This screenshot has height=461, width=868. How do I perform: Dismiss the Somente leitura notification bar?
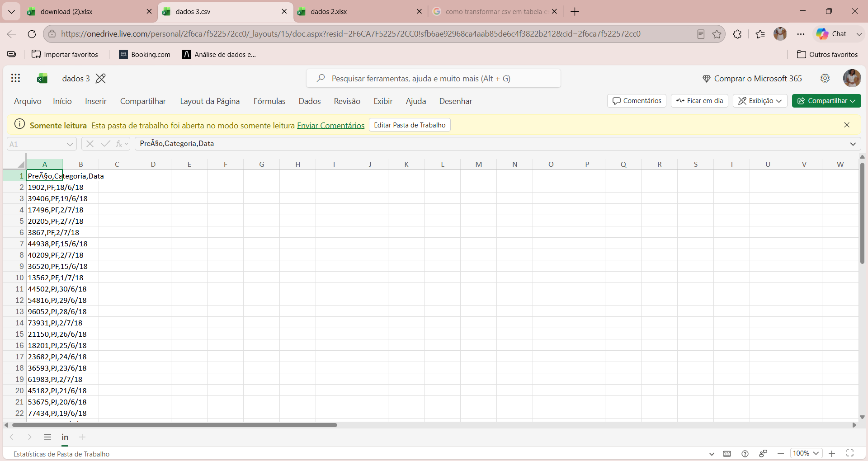click(847, 125)
